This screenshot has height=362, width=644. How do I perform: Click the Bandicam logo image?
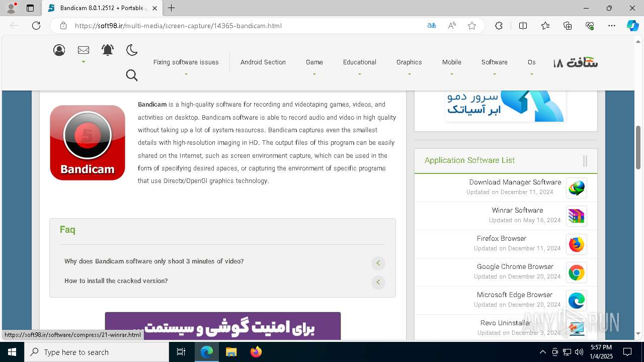tap(88, 143)
